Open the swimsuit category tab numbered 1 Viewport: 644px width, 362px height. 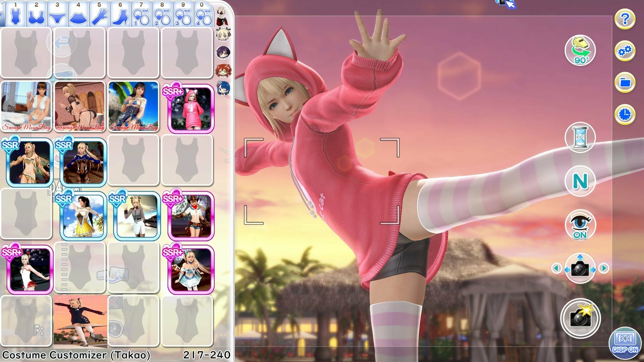[x=15, y=14]
